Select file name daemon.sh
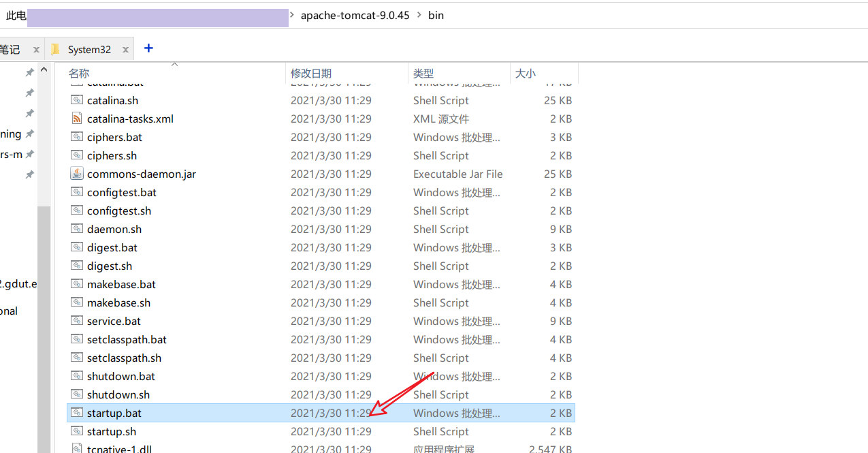This screenshot has width=868, height=453. point(114,229)
